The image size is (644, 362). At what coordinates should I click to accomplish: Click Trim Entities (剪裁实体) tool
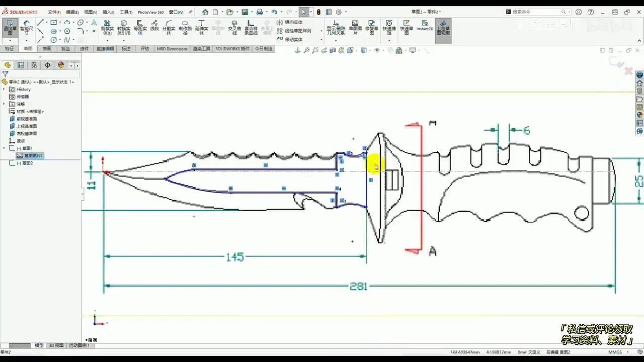coord(107,28)
